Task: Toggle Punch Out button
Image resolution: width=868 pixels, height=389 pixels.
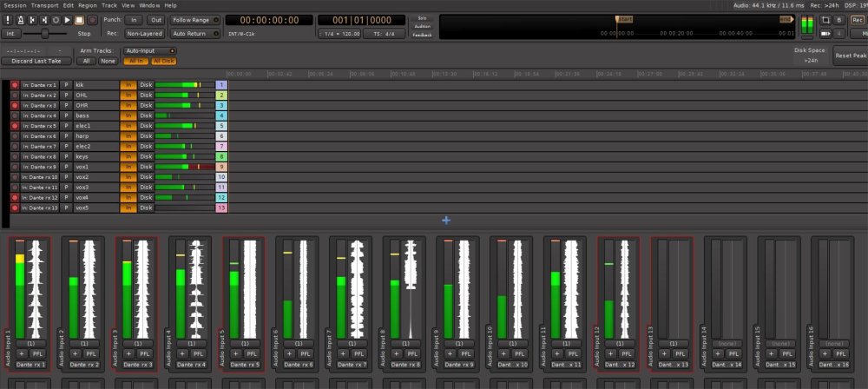Action: point(156,20)
